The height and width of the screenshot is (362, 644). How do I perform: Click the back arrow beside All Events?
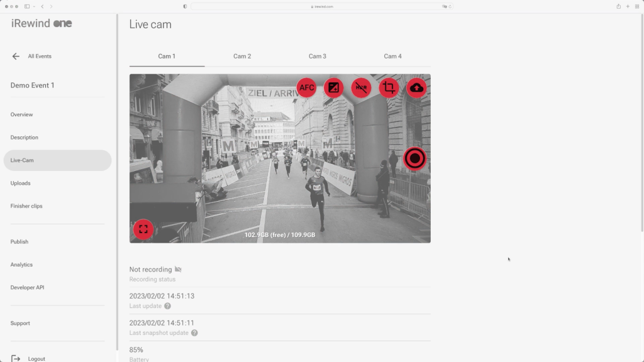(x=16, y=56)
